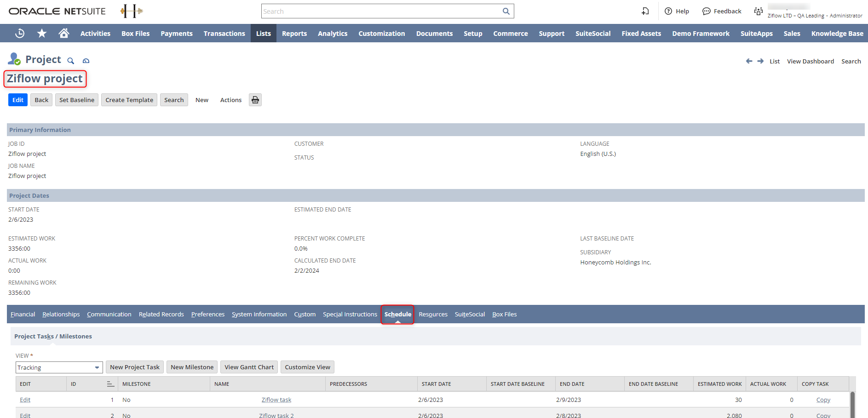Open the Payments menu
This screenshot has width=868, height=418.
point(177,33)
